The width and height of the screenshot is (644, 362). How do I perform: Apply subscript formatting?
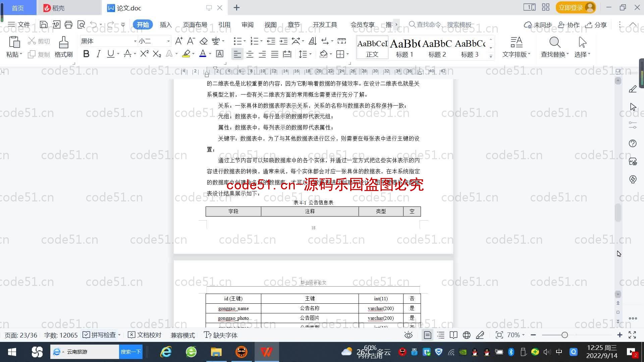(157, 54)
